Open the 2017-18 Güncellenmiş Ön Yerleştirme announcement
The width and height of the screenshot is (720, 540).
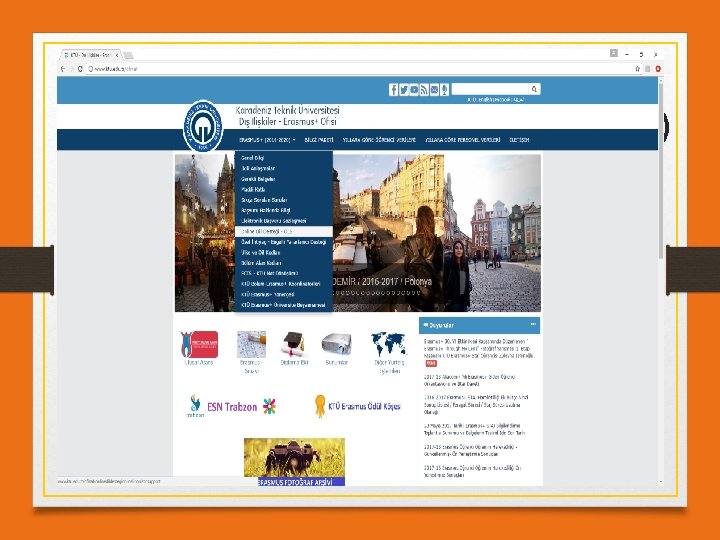(x=471, y=450)
